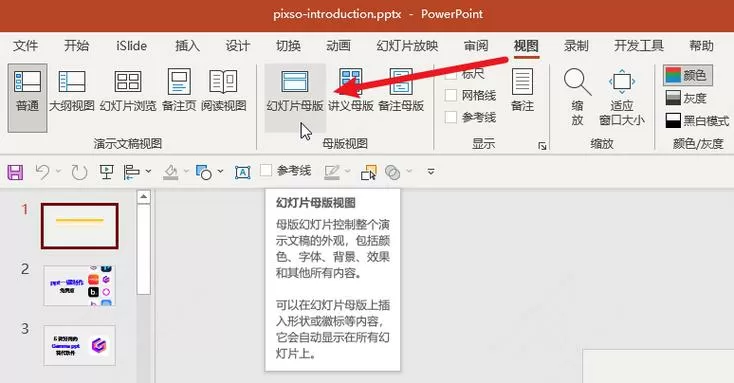
Task: Open the File (文件) tab
Action: (25, 46)
